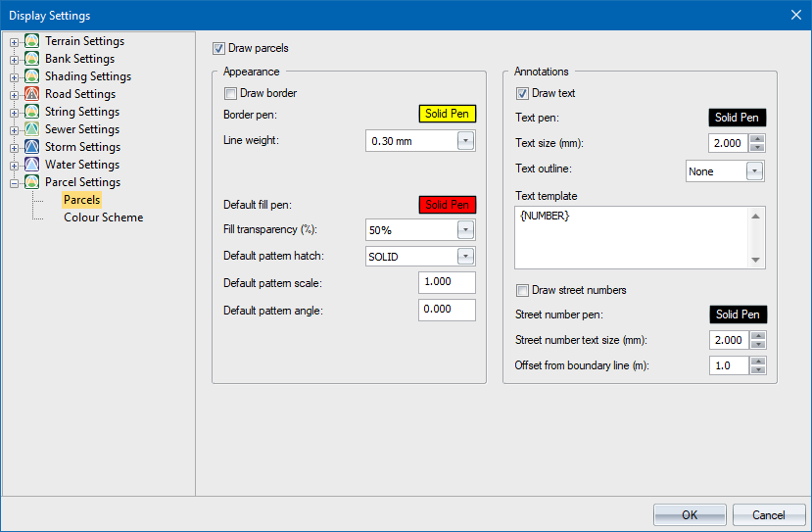
Task: Click the String Settings icon
Action: tap(31, 112)
